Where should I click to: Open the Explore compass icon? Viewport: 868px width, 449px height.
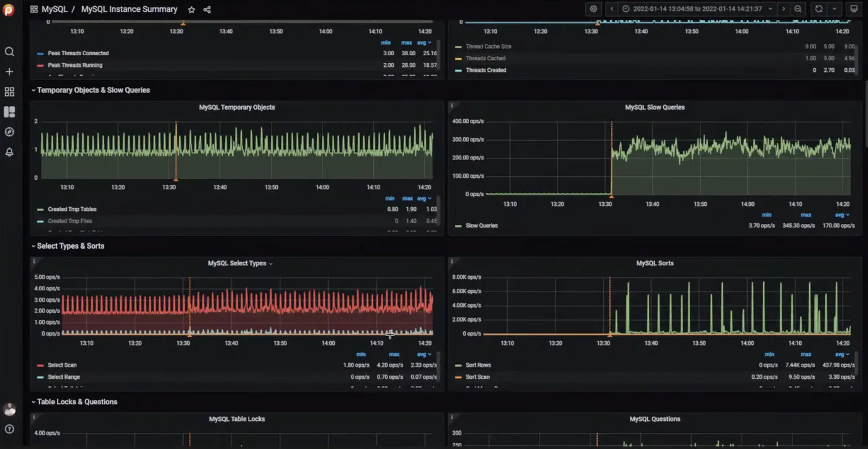(x=9, y=131)
